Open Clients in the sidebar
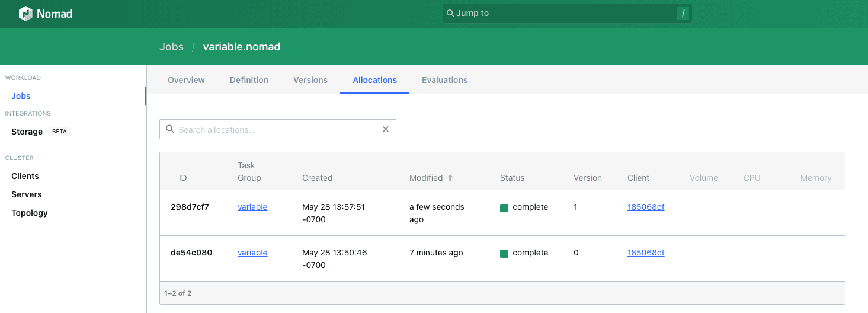 tap(25, 176)
